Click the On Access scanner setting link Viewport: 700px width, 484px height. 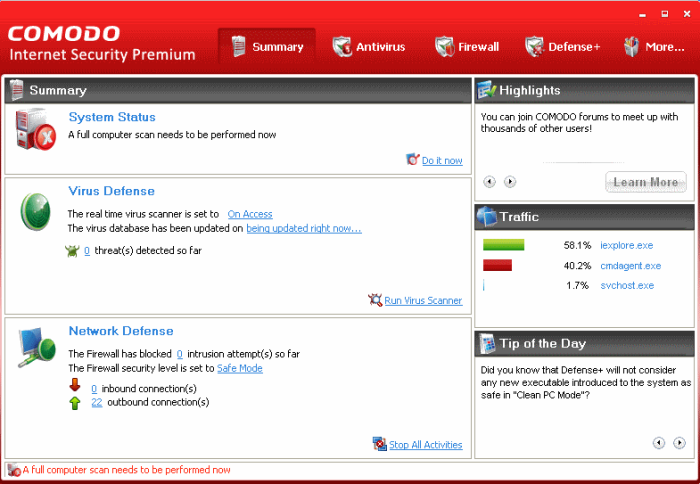(x=250, y=214)
